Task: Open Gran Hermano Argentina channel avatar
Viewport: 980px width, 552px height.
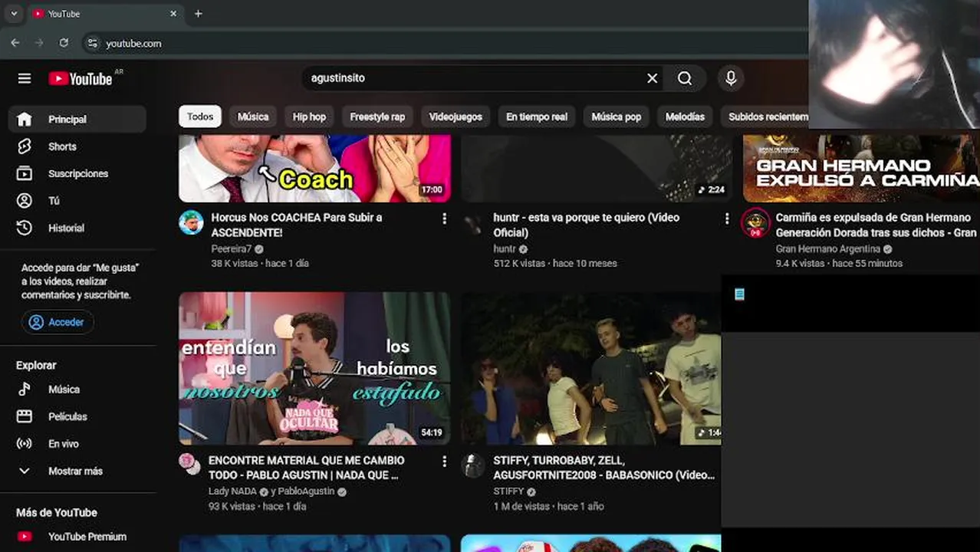Action: point(755,222)
